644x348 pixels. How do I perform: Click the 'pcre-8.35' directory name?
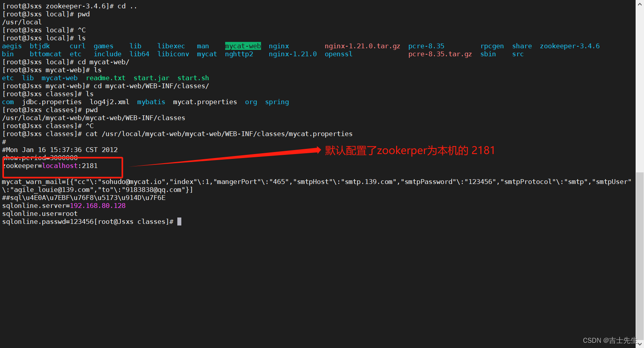tap(426, 46)
